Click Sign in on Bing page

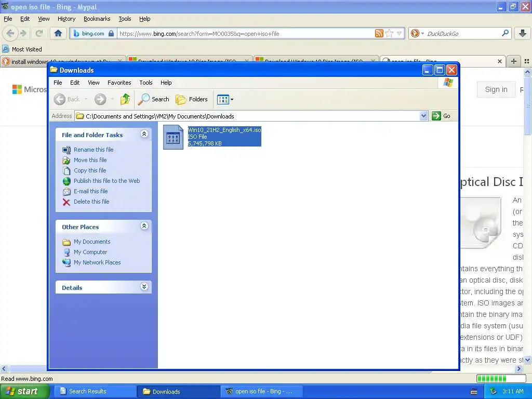tap(496, 89)
